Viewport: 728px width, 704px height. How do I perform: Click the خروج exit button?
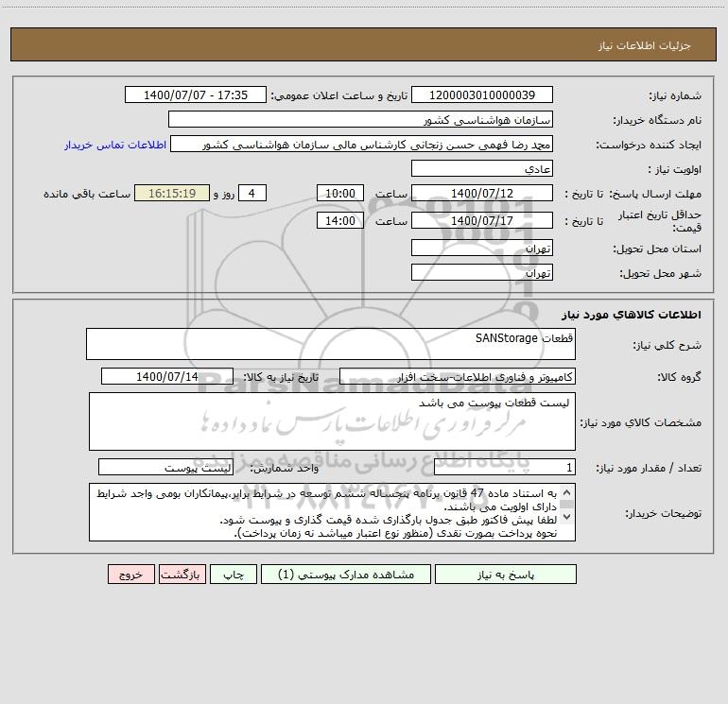pyautogui.click(x=130, y=574)
